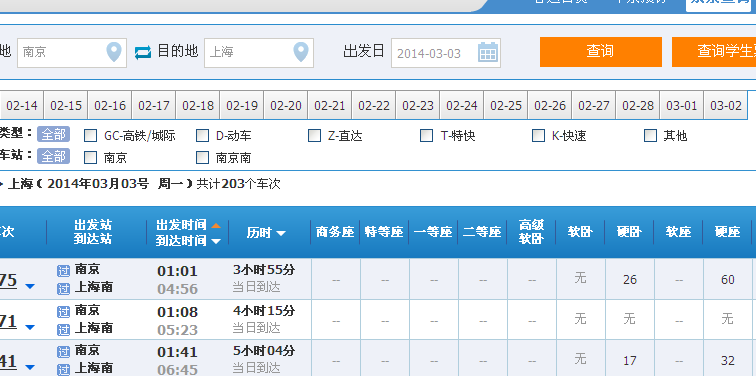
Task: Click the 过 icon beside 南京 at 01:08
Action: point(64,312)
